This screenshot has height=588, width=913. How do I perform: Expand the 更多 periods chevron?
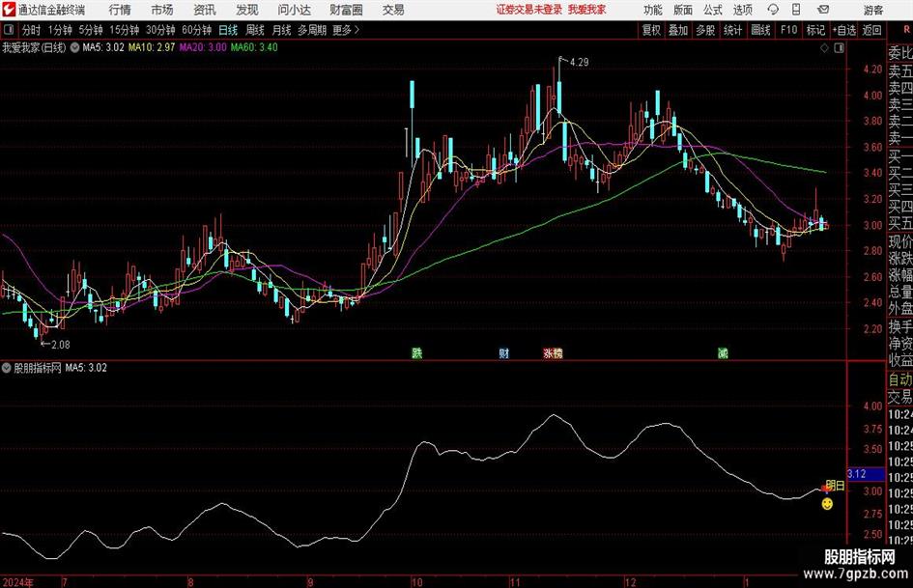pyautogui.click(x=357, y=30)
